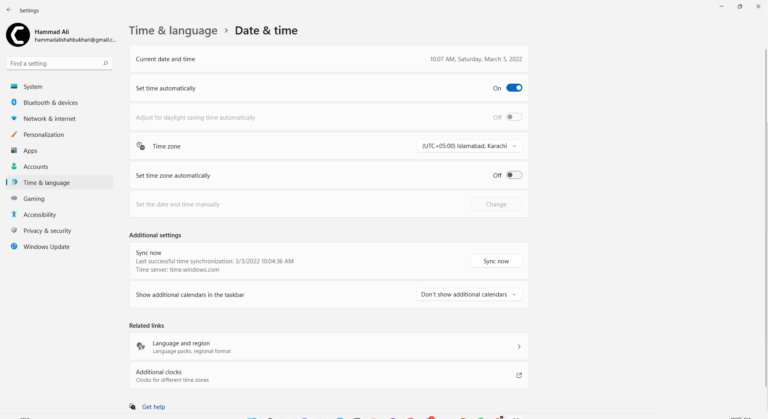The image size is (768, 419).
Task: Click the user profile avatar picture
Action: click(x=18, y=35)
